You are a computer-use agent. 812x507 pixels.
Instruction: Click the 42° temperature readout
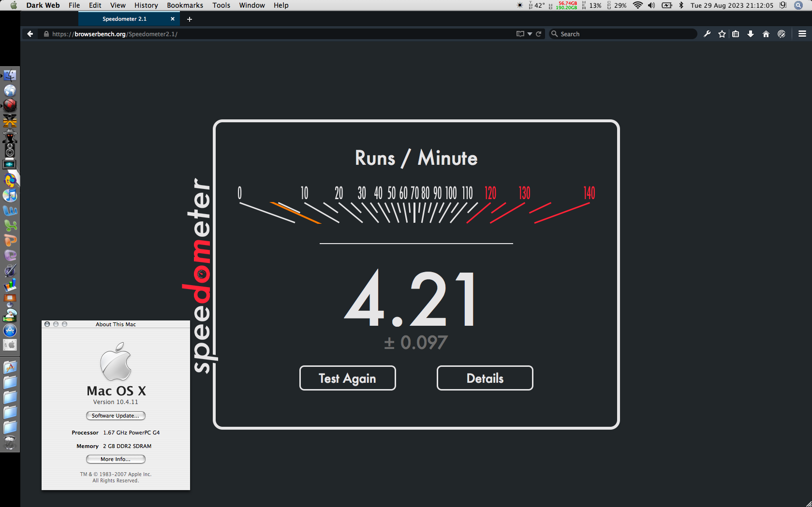pyautogui.click(x=537, y=5)
